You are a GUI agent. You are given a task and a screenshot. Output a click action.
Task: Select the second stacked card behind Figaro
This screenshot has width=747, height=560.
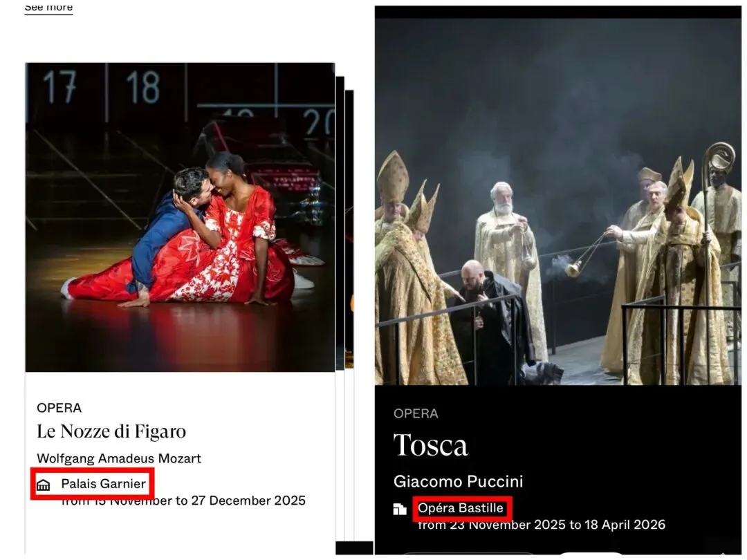[x=340, y=223]
